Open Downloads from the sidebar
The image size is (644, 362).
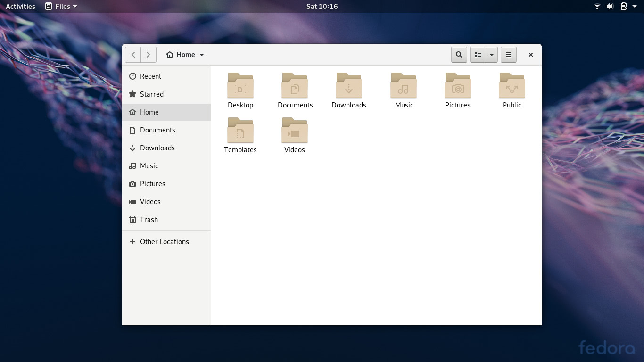tap(156, 148)
